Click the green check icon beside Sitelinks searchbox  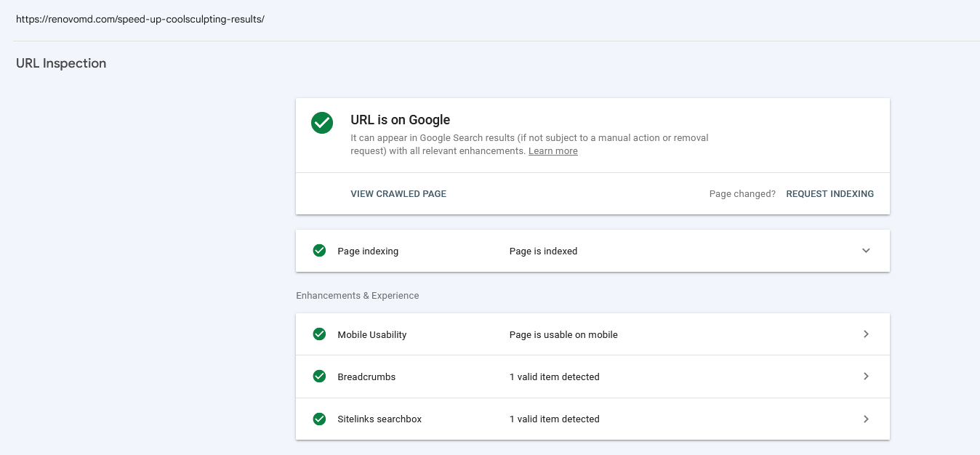319,419
